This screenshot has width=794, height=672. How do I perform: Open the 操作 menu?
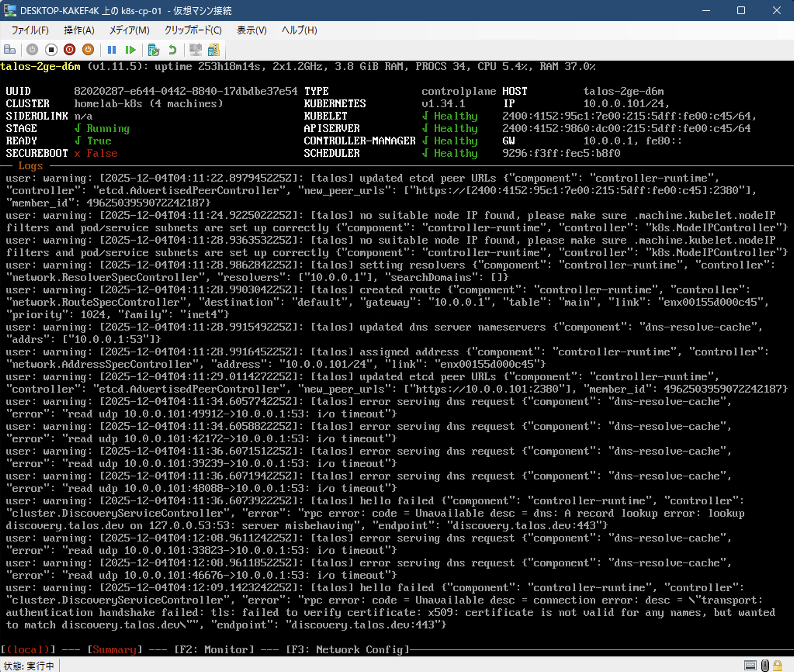tap(78, 30)
